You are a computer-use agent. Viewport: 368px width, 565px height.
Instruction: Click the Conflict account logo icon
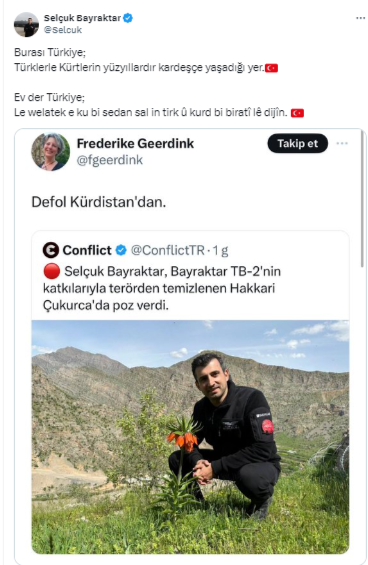[51, 250]
